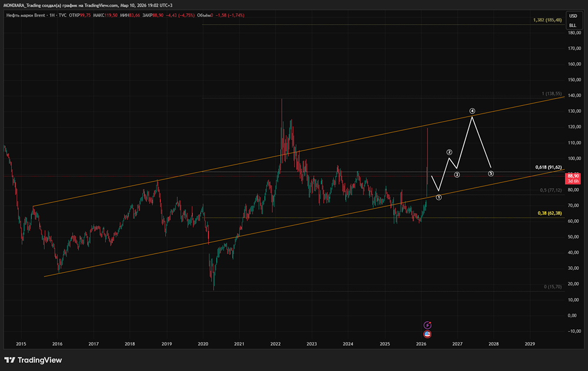Click the 2023 label on time axis
Screen dimensions: 588x371
(312, 344)
